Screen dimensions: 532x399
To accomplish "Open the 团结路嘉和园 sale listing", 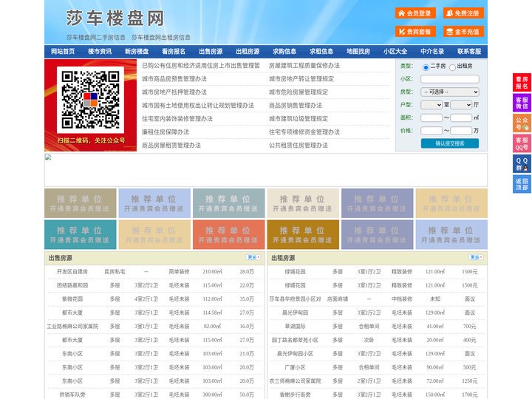I will click(72, 285).
